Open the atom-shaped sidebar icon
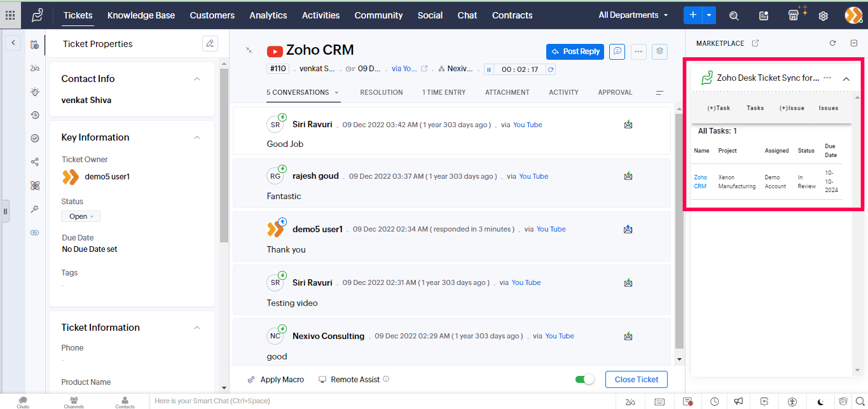Image resolution: width=868 pixels, height=409 pixels. click(35, 186)
